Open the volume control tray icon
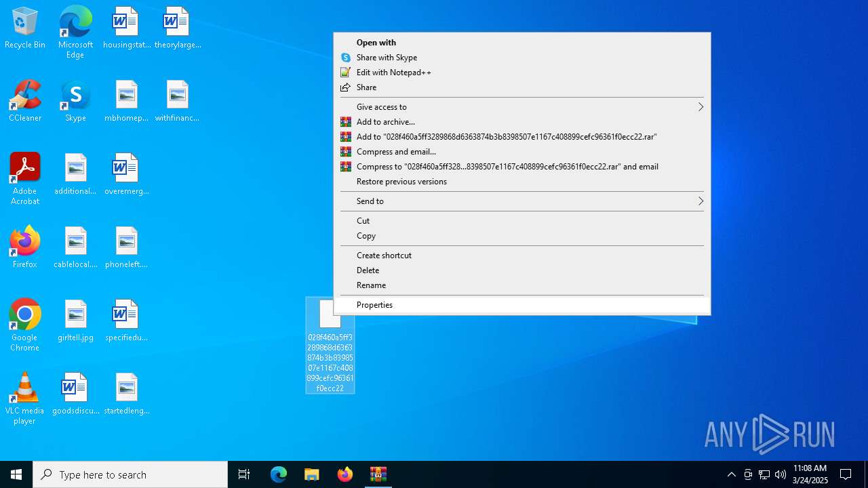 coord(781,474)
